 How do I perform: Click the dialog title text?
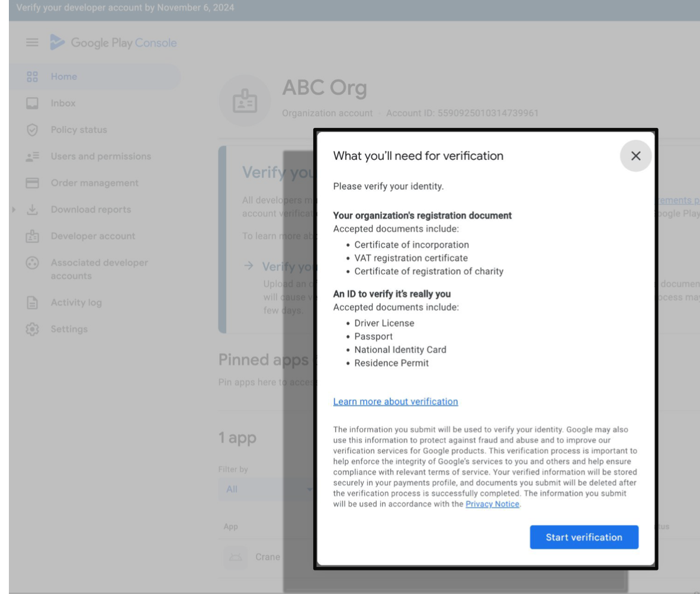click(418, 156)
